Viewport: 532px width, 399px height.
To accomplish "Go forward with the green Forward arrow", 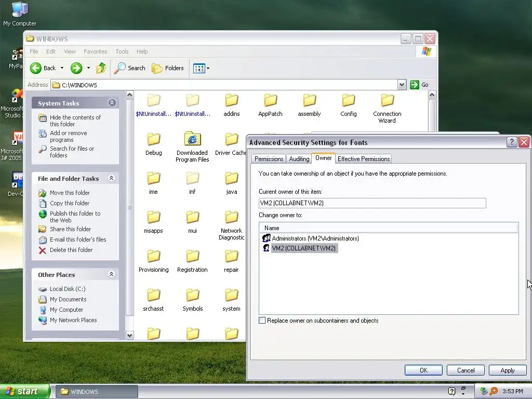I will [76, 68].
